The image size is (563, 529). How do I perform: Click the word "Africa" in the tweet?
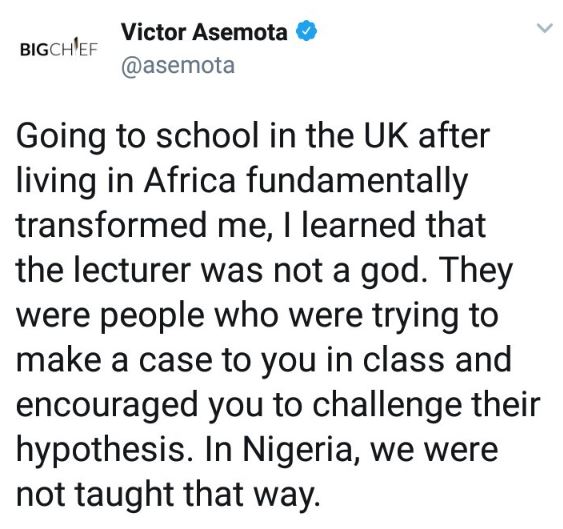(x=190, y=180)
